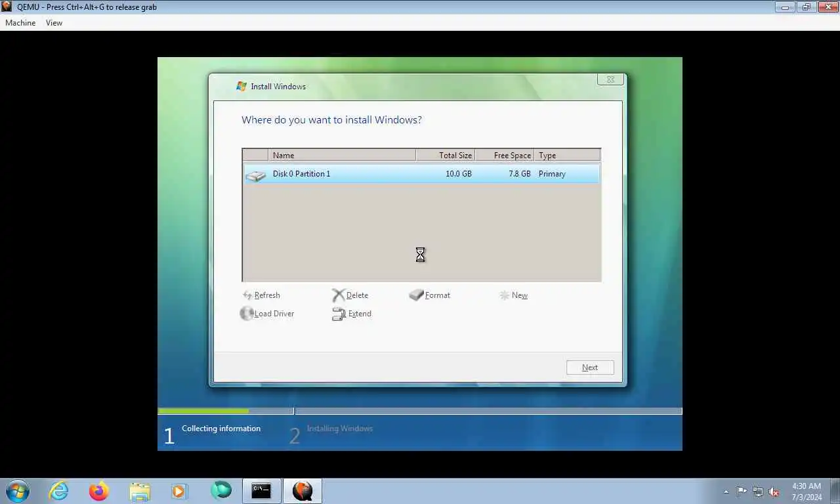Click the Refresh partition list link
This screenshot has height=504, width=840.
click(267, 295)
